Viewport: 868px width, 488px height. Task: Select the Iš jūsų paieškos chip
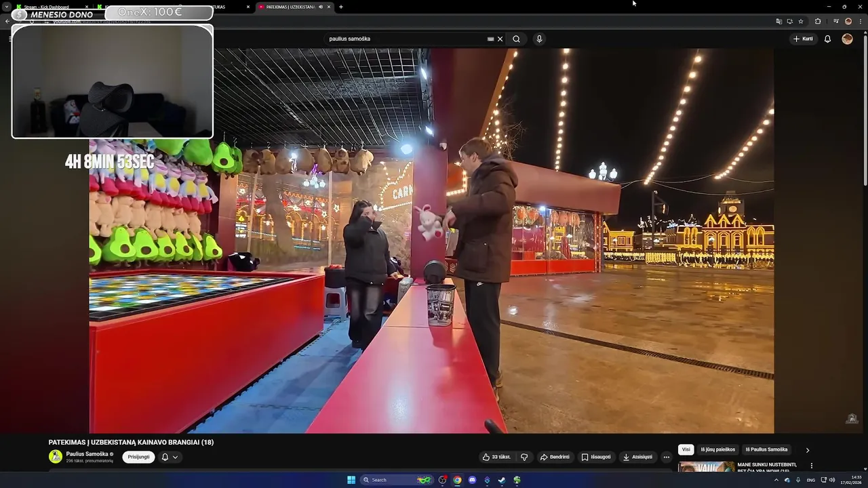pos(717,449)
